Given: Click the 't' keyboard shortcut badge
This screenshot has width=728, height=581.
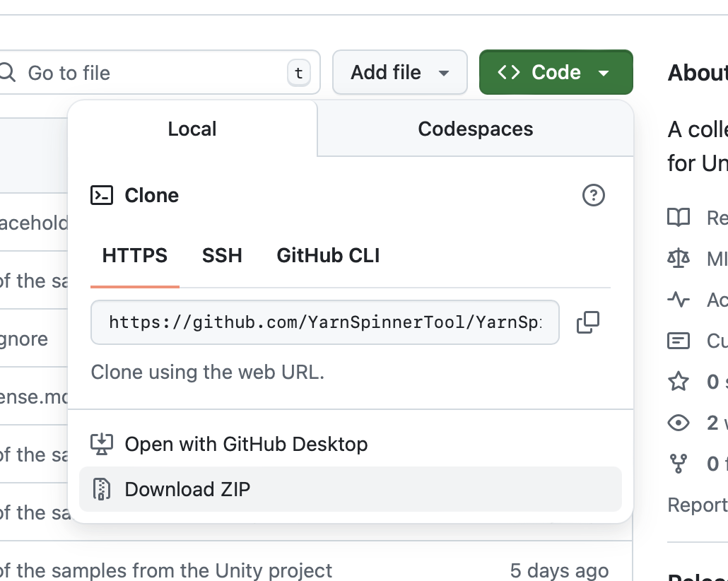Looking at the screenshot, I should click(298, 73).
